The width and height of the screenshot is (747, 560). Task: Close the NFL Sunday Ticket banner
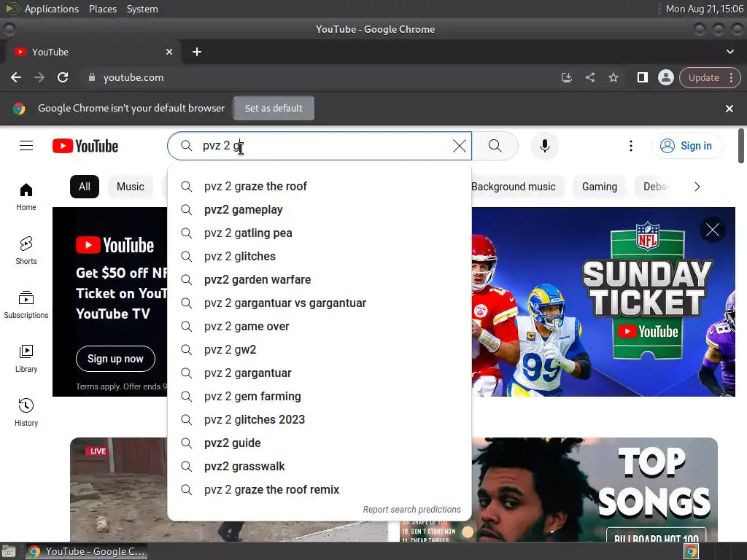pyautogui.click(x=712, y=230)
